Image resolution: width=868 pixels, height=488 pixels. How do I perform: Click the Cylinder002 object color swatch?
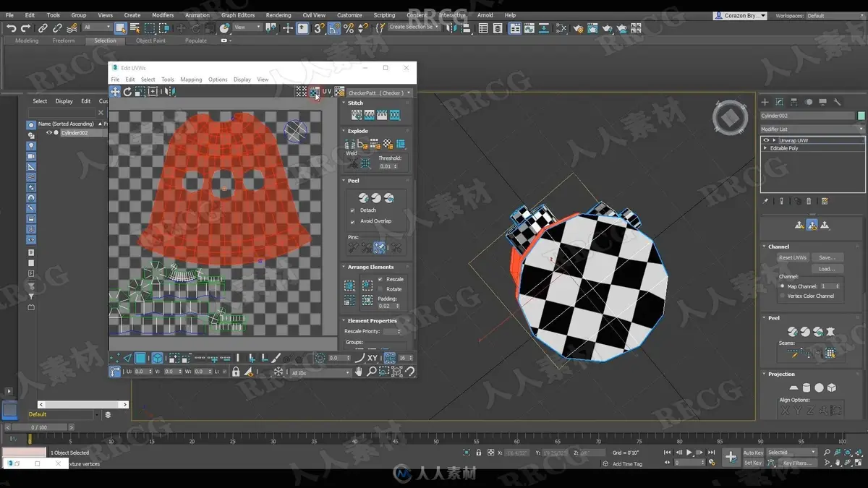(x=861, y=116)
